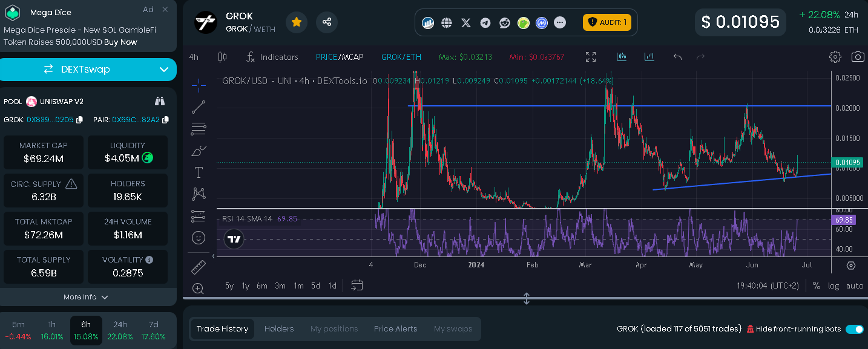
Task: Select the 24h price change period
Action: click(120, 330)
